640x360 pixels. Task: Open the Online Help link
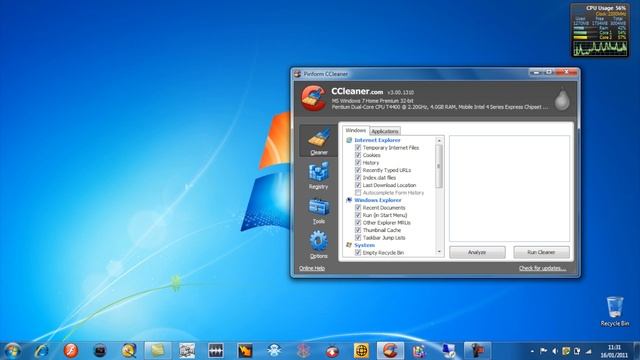coord(312,268)
